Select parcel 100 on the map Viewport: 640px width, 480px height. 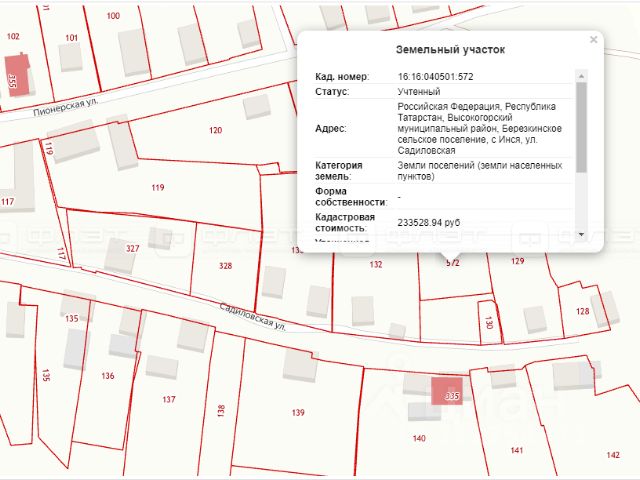click(x=113, y=16)
